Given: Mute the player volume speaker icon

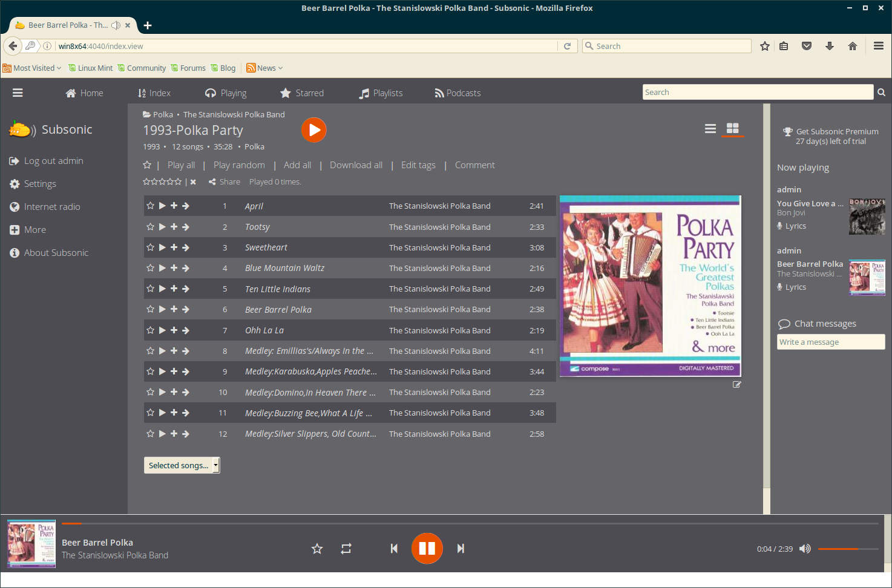Looking at the screenshot, I should (x=805, y=549).
